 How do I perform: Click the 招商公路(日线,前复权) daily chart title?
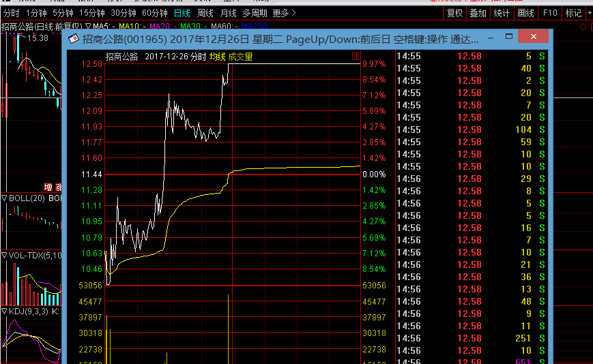(x=42, y=27)
